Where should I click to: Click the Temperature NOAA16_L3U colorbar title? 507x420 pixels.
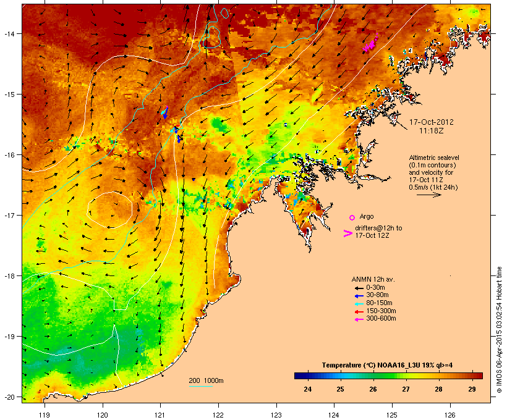(387, 366)
